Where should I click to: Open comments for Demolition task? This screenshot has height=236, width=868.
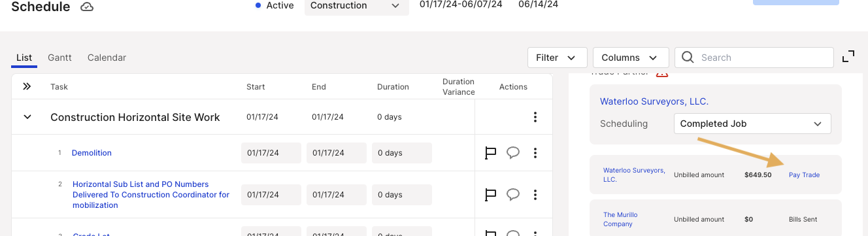(513, 153)
